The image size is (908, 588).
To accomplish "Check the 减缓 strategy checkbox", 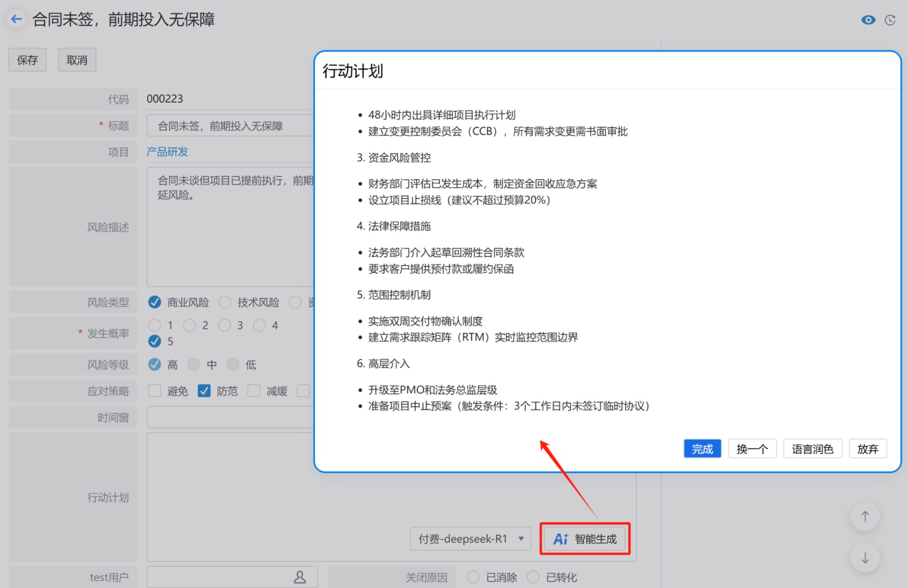I will pyautogui.click(x=253, y=391).
